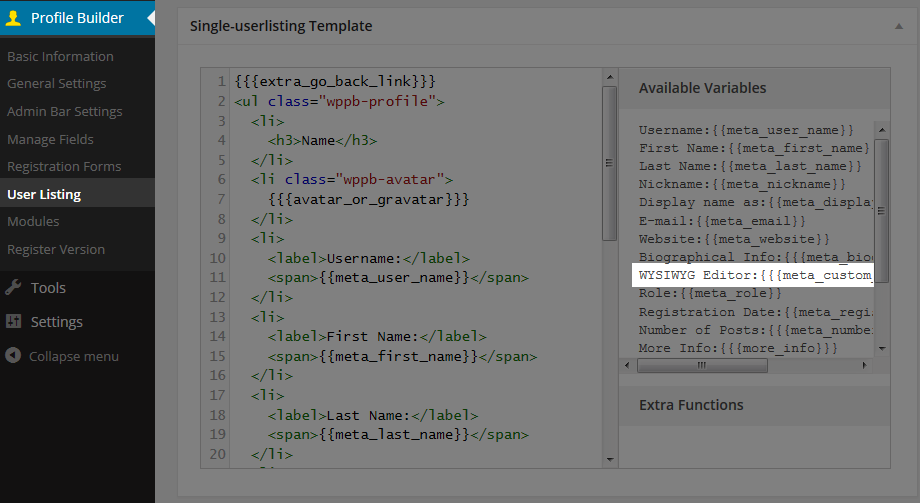
Task: Click the Username label code line
Action: (x=369, y=258)
